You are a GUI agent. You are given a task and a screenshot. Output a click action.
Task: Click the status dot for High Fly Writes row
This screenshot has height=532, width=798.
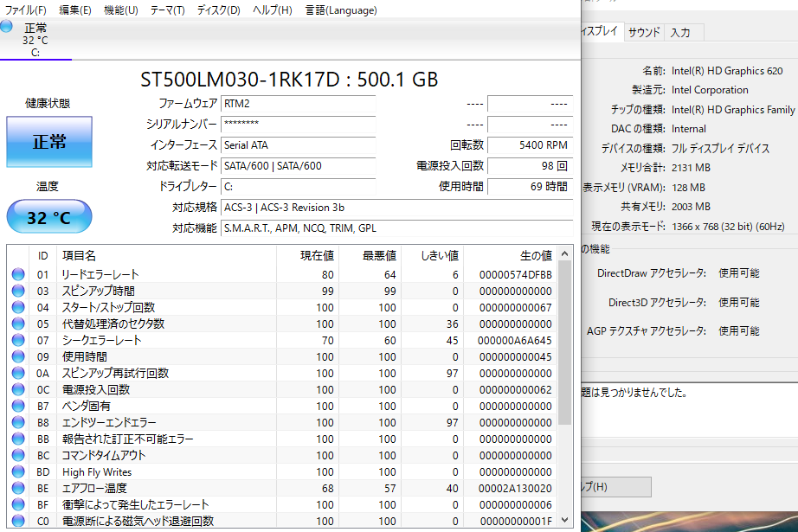pyautogui.click(x=18, y=471)
